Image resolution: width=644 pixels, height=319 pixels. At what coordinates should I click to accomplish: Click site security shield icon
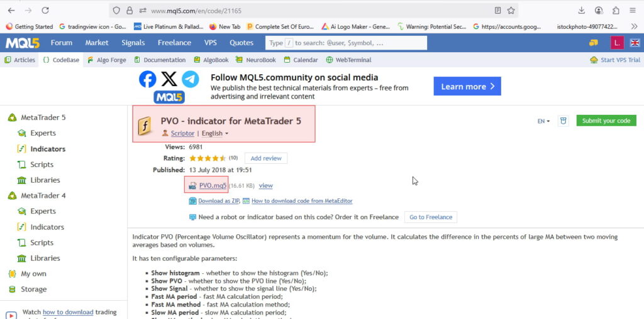coord(116,10)
